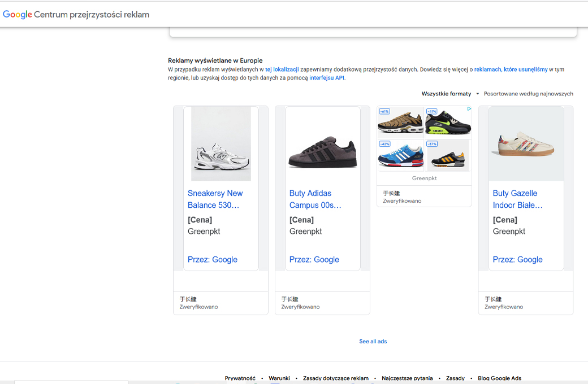This screenshot has height=384, width=588.
Task: Select the cream Gazelle Indoor shoe image
Action: point(526,144)
